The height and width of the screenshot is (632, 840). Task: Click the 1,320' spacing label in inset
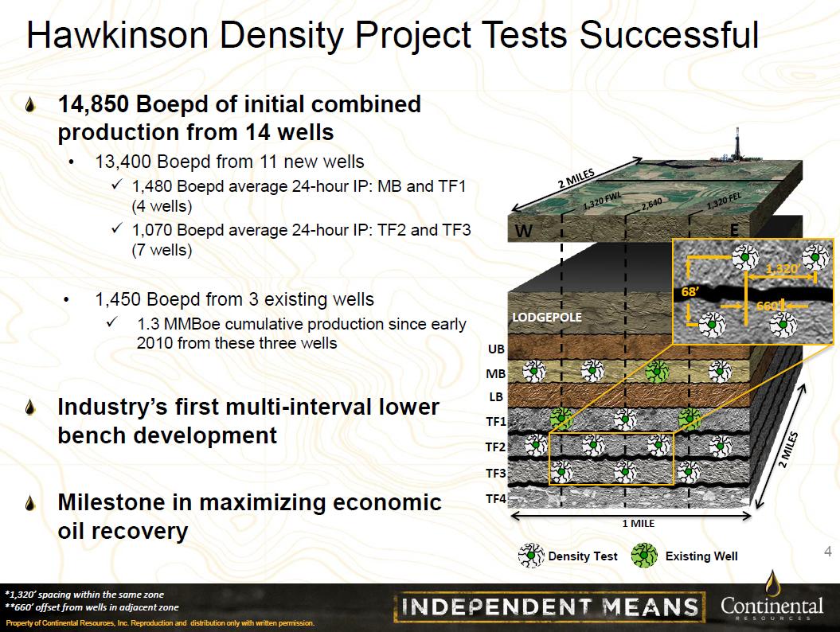(782, 271)
